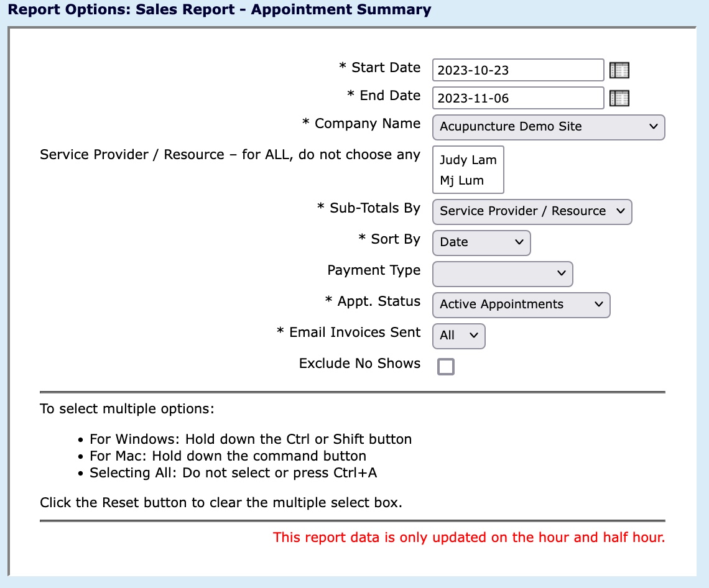
Task: Click the red report data update notice
Action: pyautogui.click(x=469, y=538)
